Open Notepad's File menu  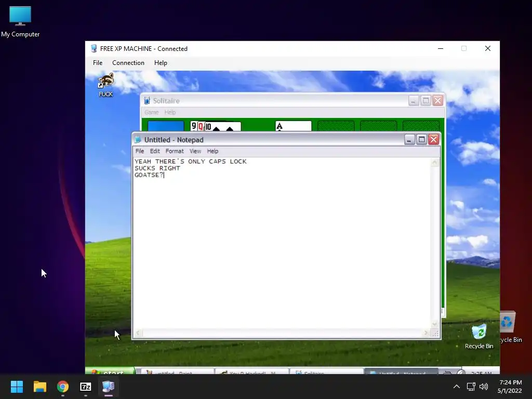140,151
